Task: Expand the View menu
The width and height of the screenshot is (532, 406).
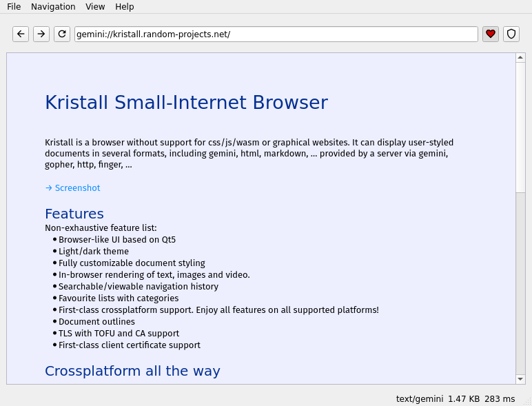Action: [x=95, y=6]
